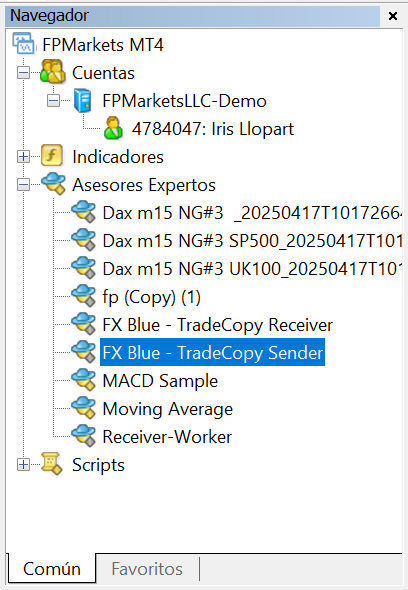Viewport: 408px width, 590px height.
Task: Click the Receiver-Worker expert advisor icon
Action: tap(84, 436)
